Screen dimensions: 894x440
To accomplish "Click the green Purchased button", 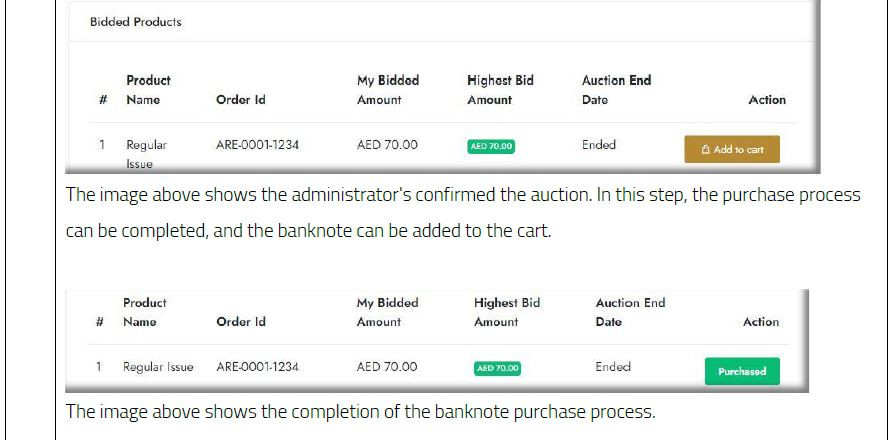I will (x=741, y=371).
